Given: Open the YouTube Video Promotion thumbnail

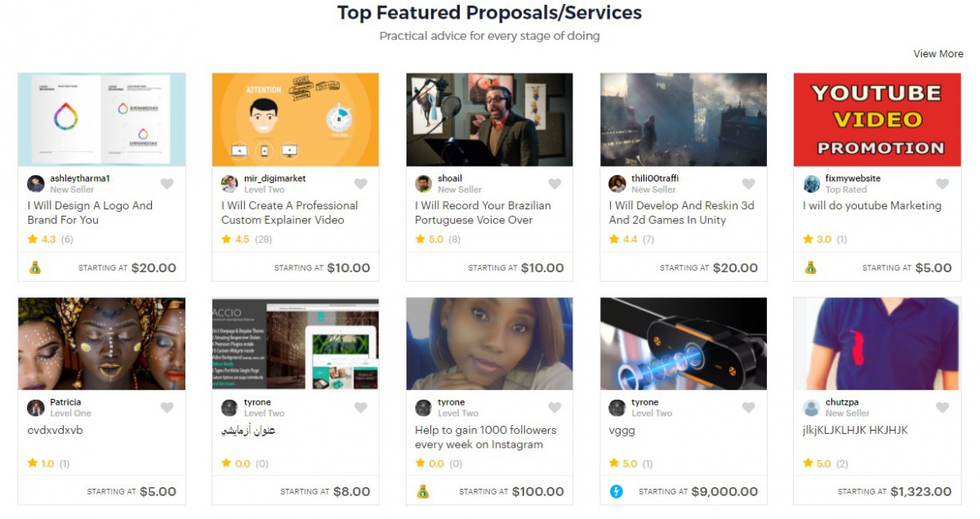Looking at the screenshot, I should 877,119.
